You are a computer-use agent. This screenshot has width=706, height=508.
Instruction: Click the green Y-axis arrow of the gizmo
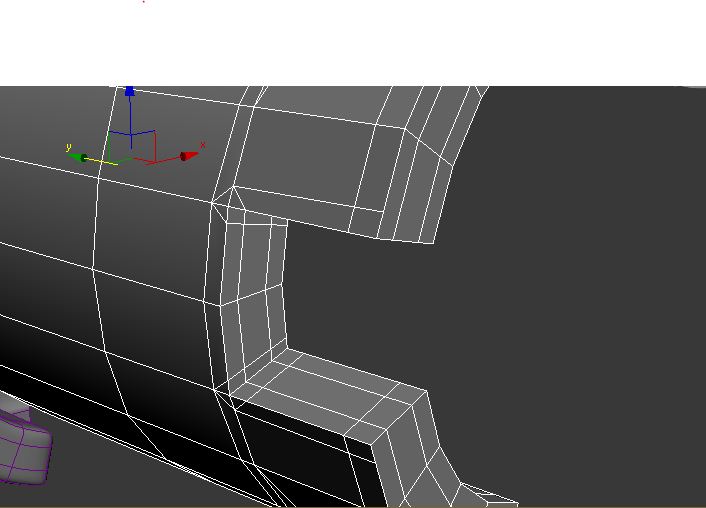coord(78,157)
